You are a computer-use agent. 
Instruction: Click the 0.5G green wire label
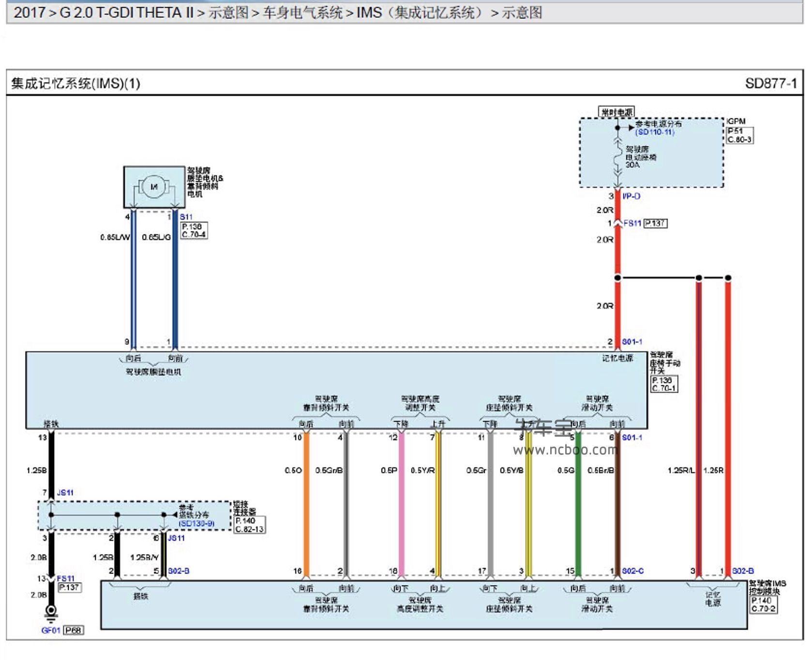(566, 470)
